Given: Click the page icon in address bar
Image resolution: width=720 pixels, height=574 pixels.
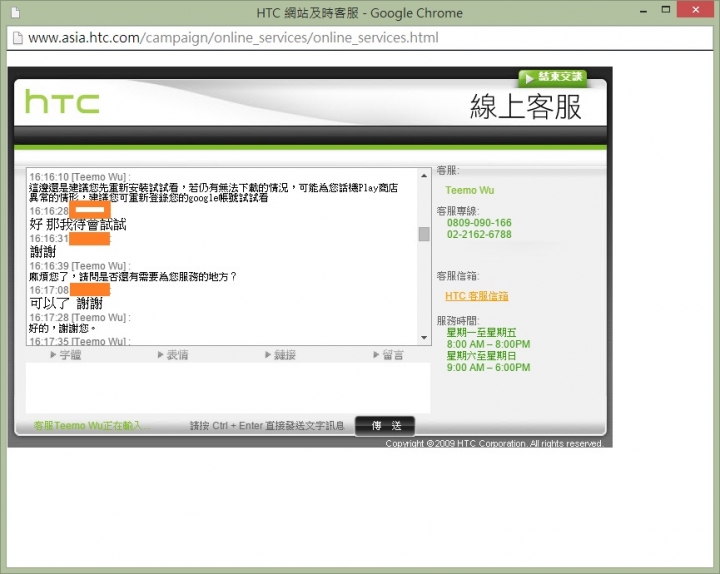Looking at the screenshot, I should tap(17, 38).
